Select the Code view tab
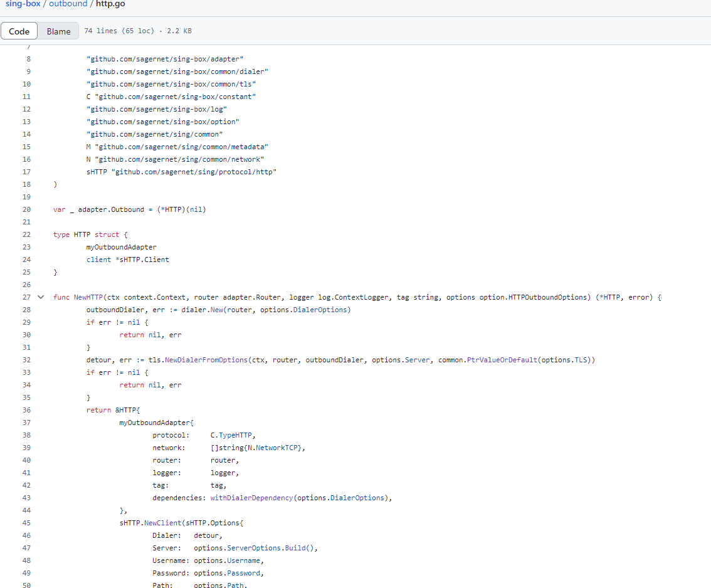Image resolution: width=711 pixels, height=588 pixels. [19, 31]
